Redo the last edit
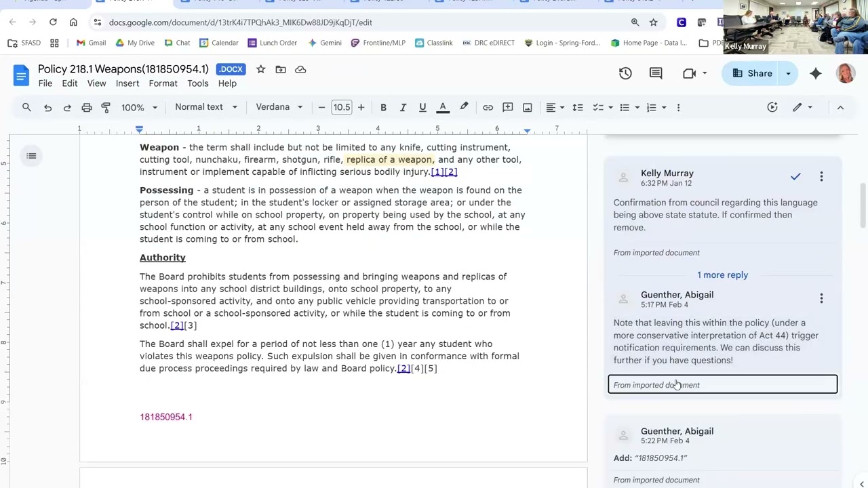 pos(67,107)
